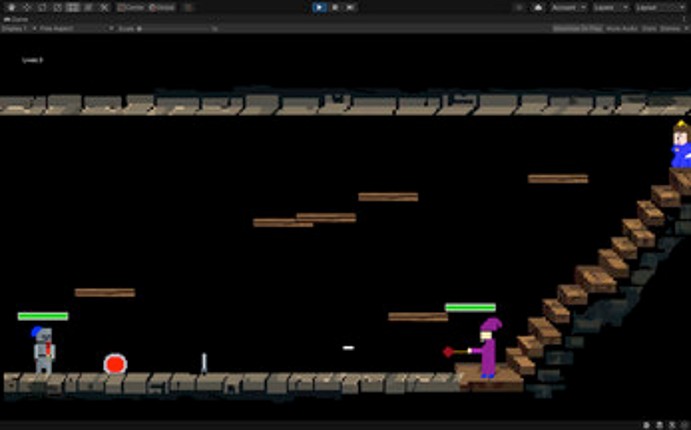
Task: Click the knight's green health bar
Action: (43, 316)
